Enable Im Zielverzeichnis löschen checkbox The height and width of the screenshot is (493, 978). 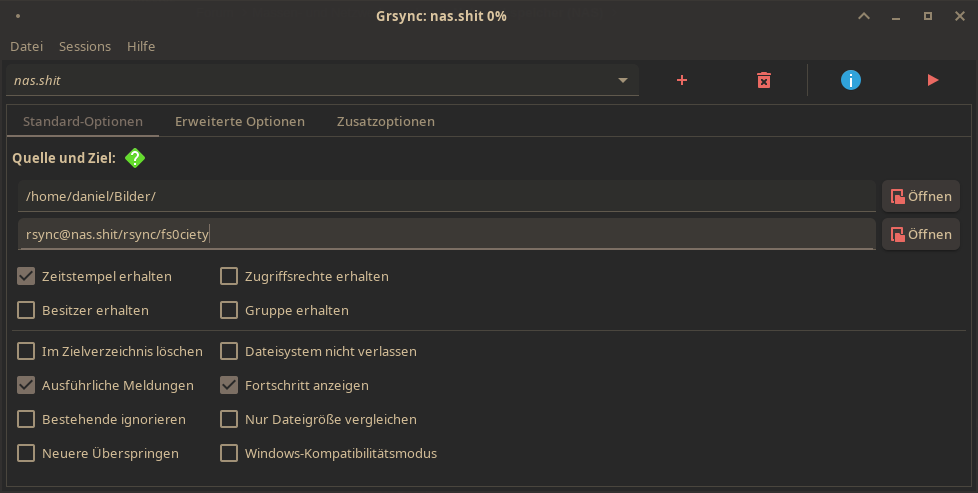point(26,351)
